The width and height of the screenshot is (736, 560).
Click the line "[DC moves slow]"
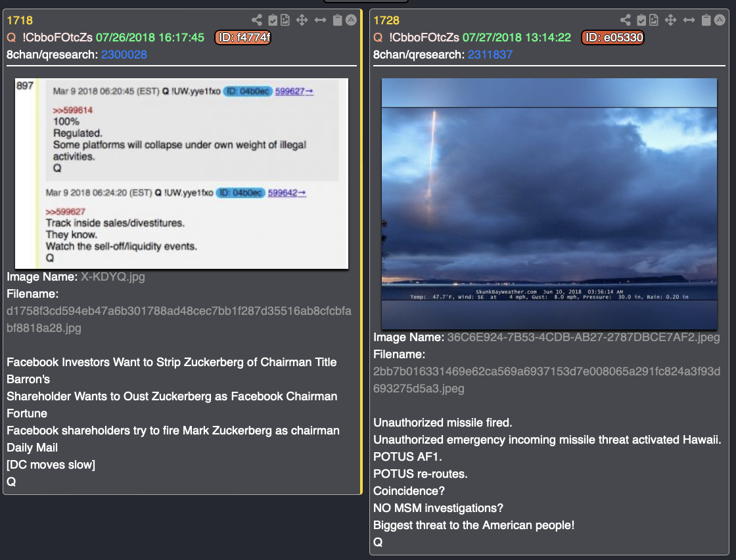[x=51, y=465]
